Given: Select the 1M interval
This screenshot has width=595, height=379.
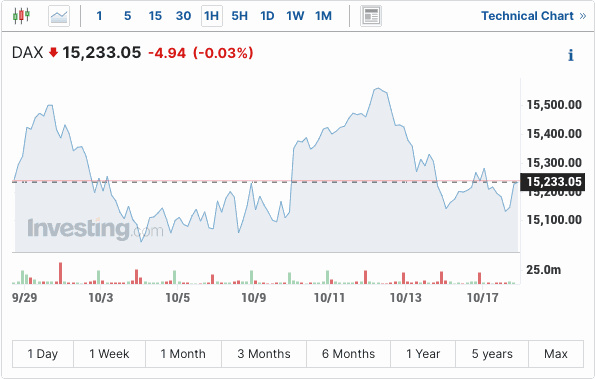Looking at the screenshot, I should click(323, 16).
